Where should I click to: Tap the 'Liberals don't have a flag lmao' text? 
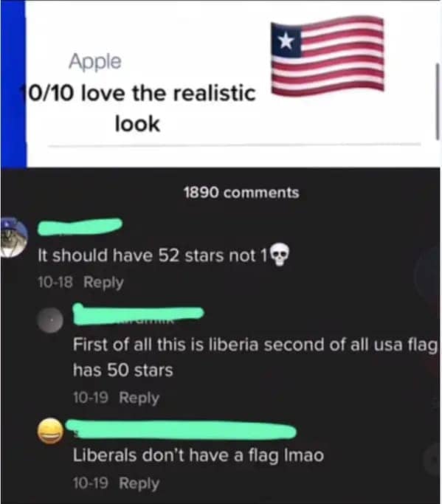pyautogui.click(x=198, y=455)
